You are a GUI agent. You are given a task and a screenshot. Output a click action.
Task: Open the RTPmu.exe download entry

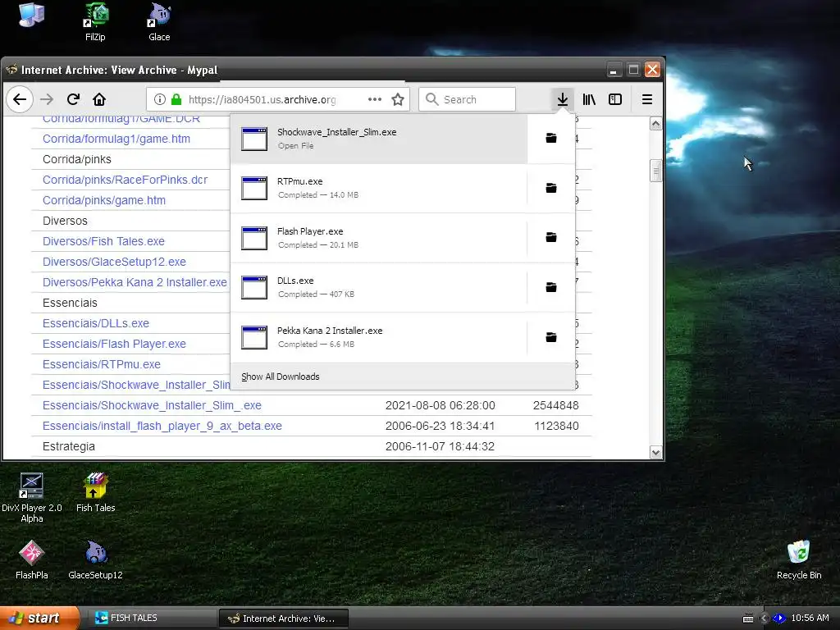379,188
